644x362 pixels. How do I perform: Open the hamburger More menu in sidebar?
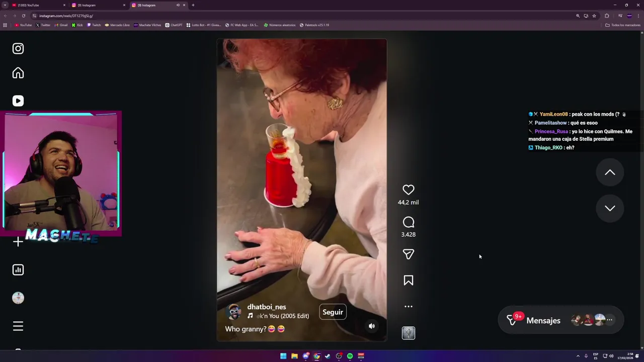pos(18,326)
